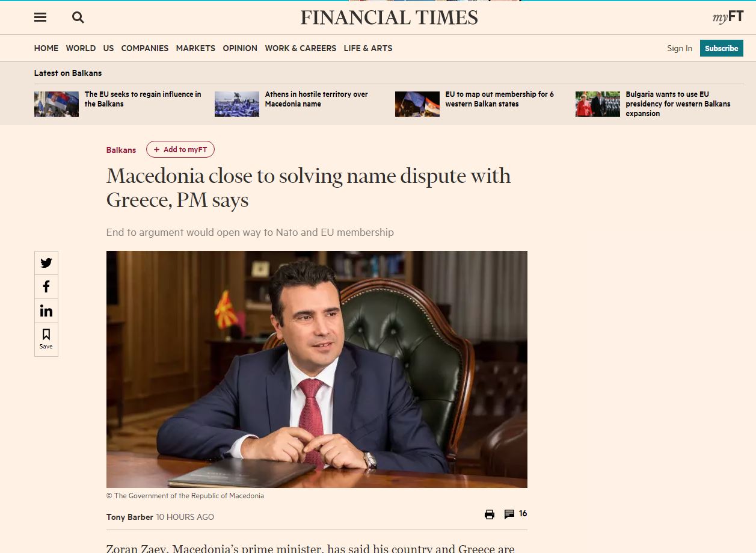The image size is (756, 553).
Task: Open the myFT logo link
Action: click(728, 17)
